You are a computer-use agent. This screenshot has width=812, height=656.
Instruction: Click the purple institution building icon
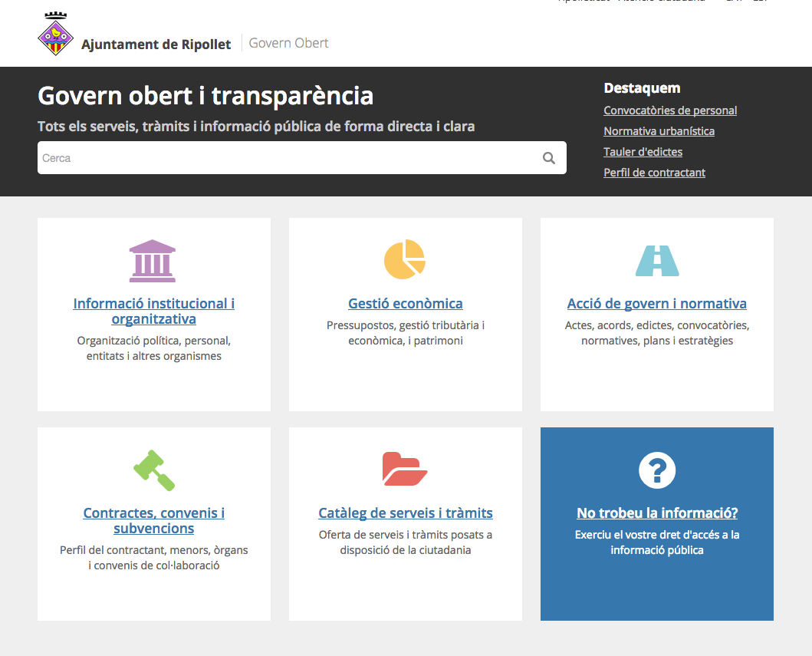pyautogui.click(x=153, y=261)
